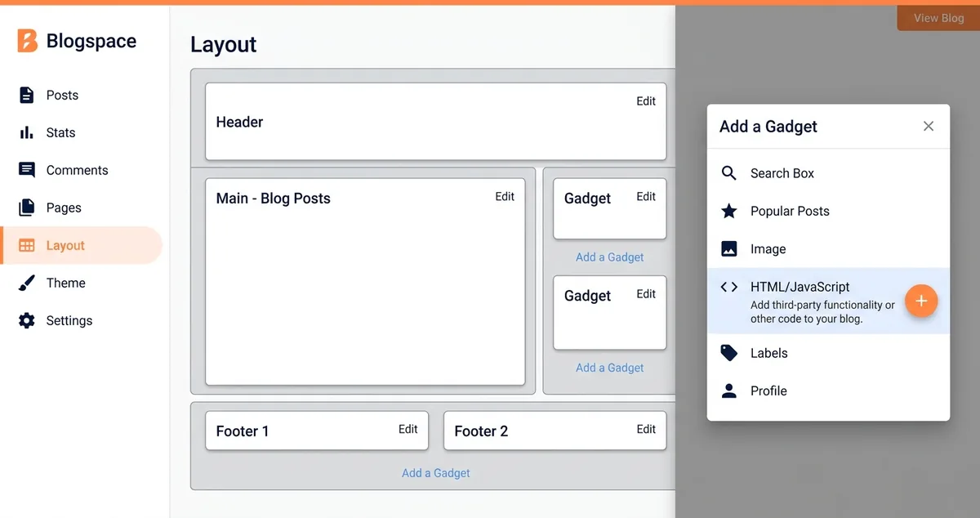
Task: Click the Add a Gadget dialog title
Action: pos(768,127)
